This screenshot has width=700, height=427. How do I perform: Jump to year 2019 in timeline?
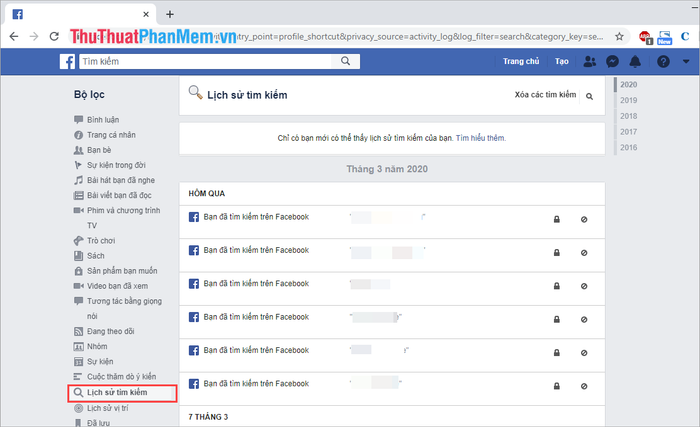click(x=629, y=100)
